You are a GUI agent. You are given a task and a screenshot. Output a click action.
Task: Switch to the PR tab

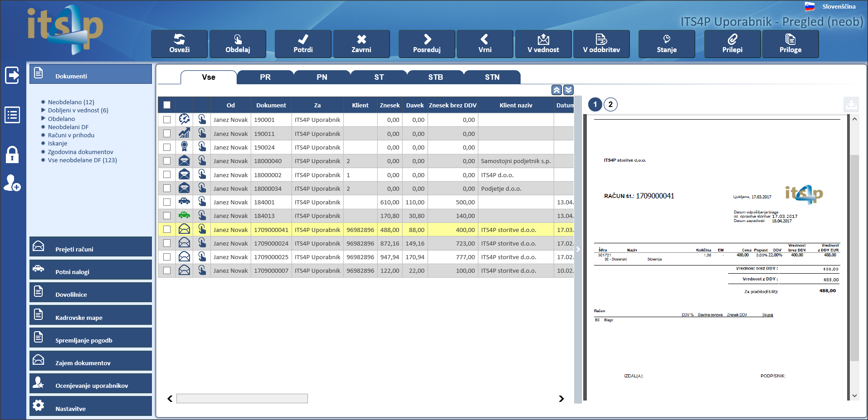pos(265,77)
